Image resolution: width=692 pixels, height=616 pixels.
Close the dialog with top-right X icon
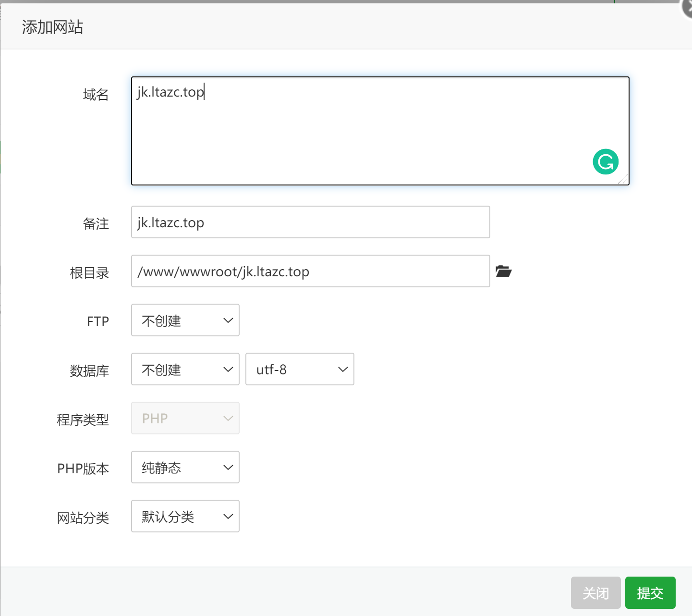pyautogui.click(x=688, y=9)
